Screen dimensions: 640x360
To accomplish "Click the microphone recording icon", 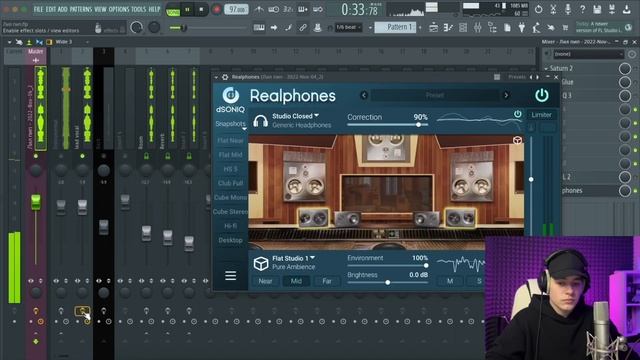I will [x=568, y=9].
